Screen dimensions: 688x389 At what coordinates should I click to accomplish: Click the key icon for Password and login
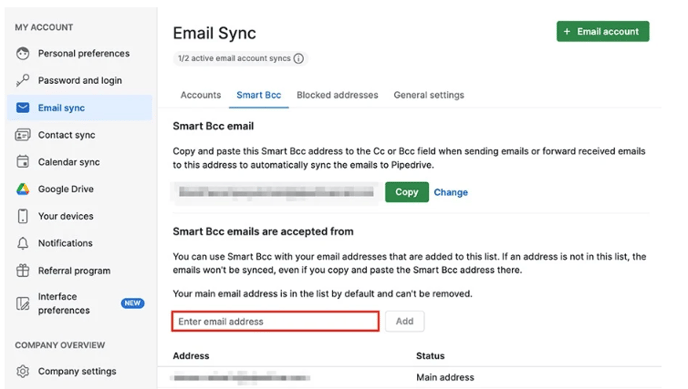(23, 80)
